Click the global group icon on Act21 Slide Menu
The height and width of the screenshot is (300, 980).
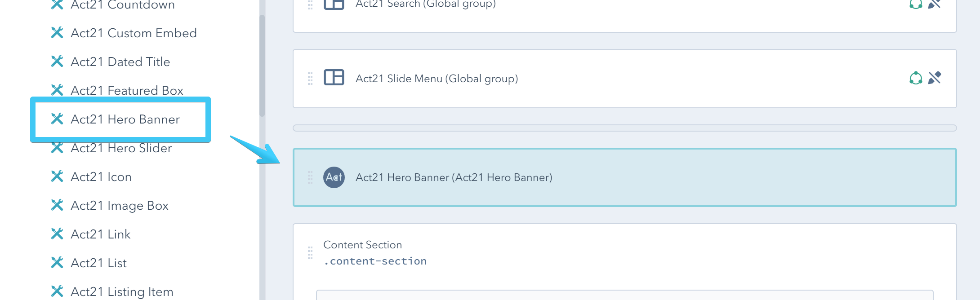(916, 78)
